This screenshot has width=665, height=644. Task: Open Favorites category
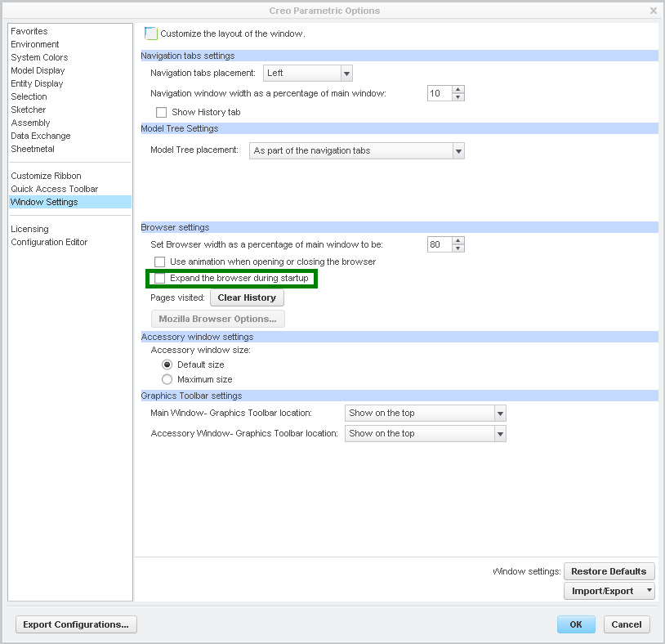tap(29, 31)
